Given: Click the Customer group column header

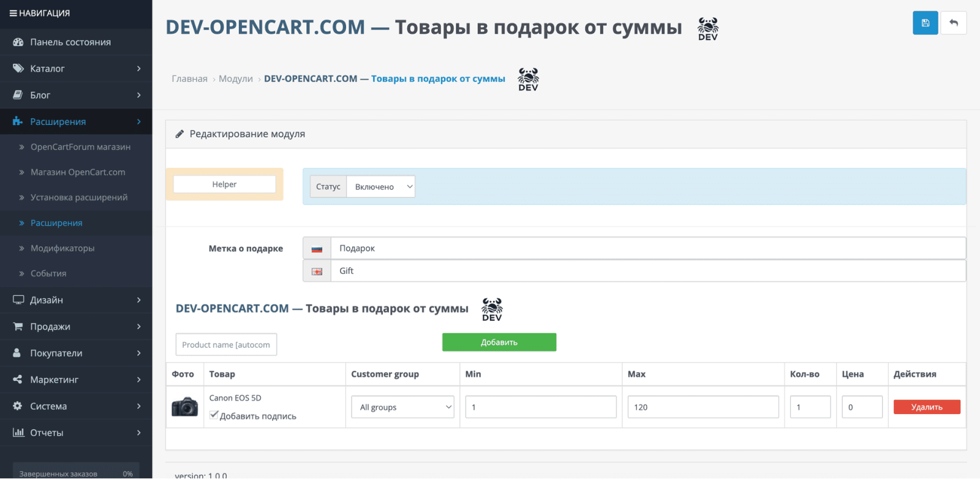Looking at the screenshot, I should coord(385,374).
